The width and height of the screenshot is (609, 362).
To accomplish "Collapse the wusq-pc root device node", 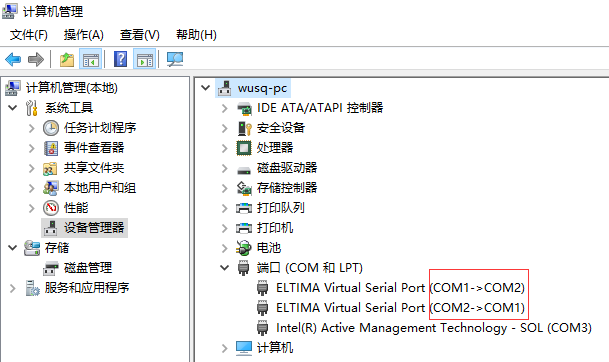I will point(205,88).
